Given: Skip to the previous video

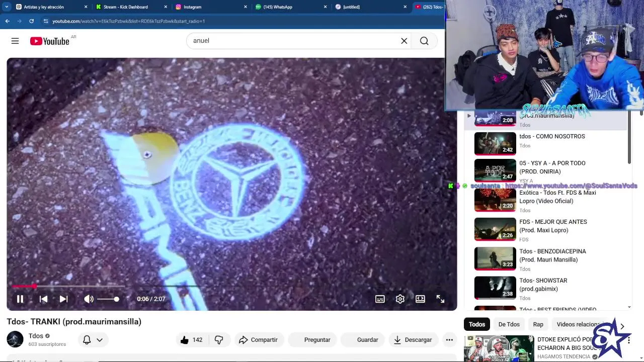Looking at the screenshot, I should click(43, 299).
